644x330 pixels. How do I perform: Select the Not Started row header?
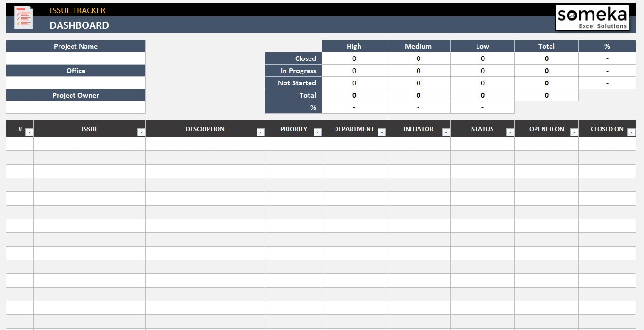[x=293, y=82]
